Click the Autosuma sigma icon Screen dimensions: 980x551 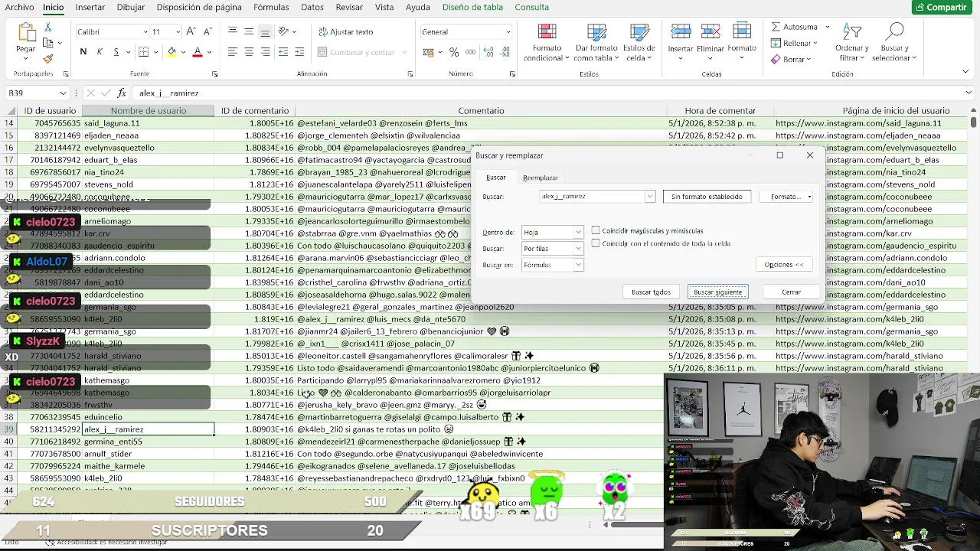pyautogui.click(x=776, y=27)
